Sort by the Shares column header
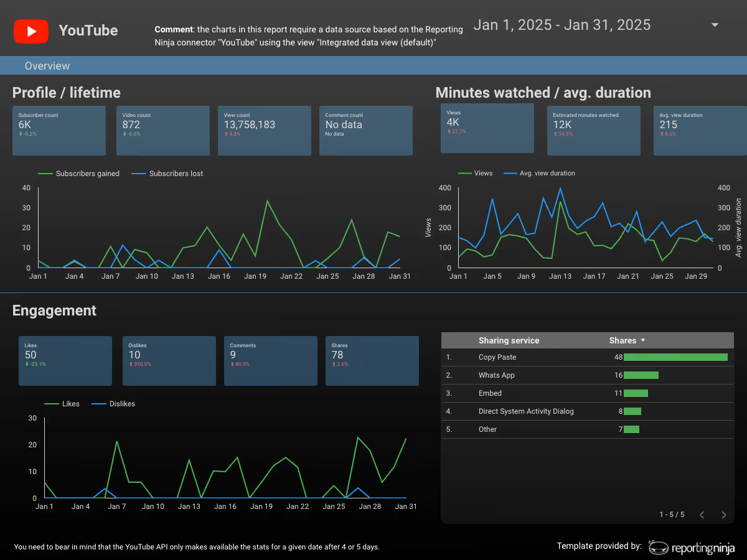Screen dimensions: 747x560 click(622, 340)
